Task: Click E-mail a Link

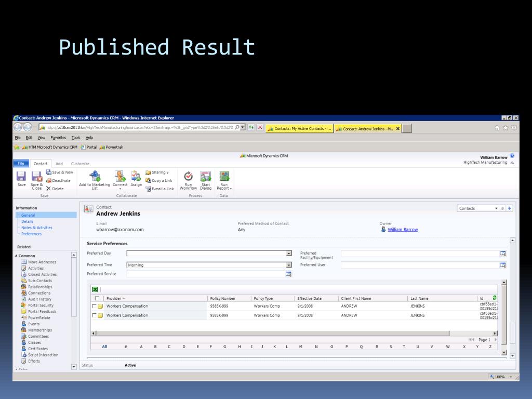Action: [x=160, y=189]
